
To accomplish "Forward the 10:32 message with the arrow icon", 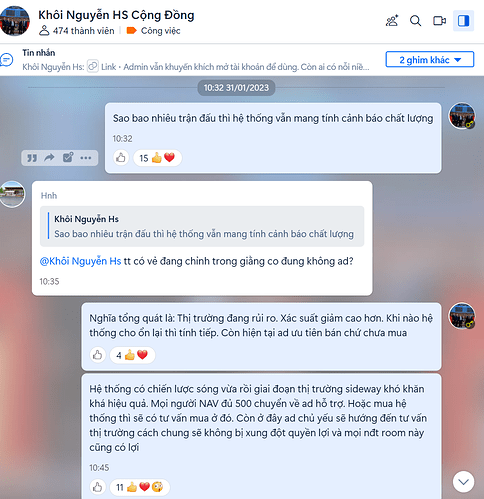I will tap(49, 157).
